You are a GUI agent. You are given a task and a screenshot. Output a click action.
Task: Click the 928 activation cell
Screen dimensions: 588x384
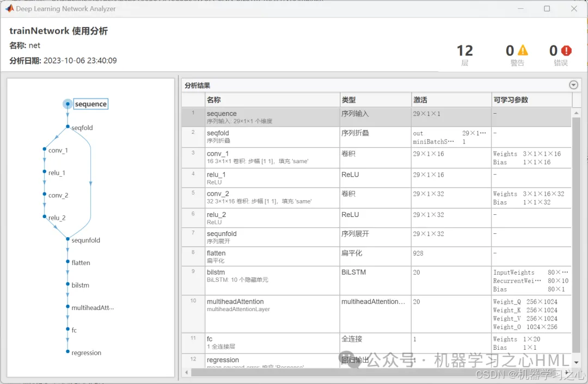tap(451, 257)
